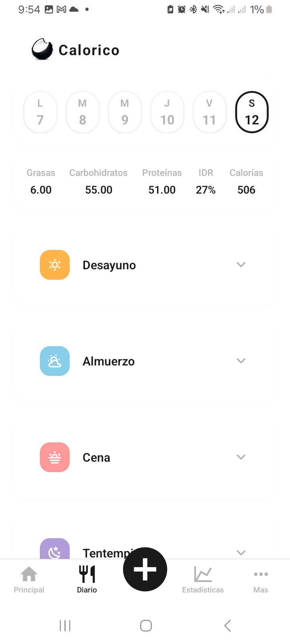Expand the Cena section chevron

click(241, 457)
